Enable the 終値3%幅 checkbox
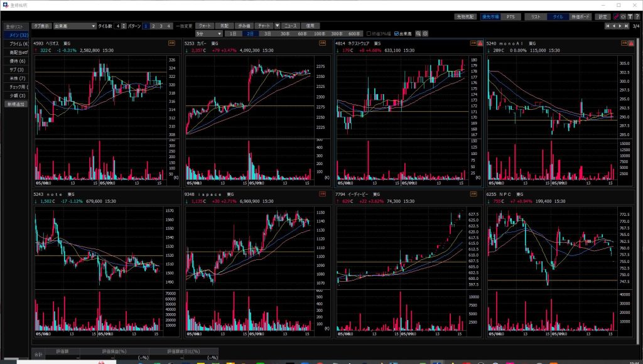Image resolution: width=643 pixels, height=364 pixels. pos(369,33)
